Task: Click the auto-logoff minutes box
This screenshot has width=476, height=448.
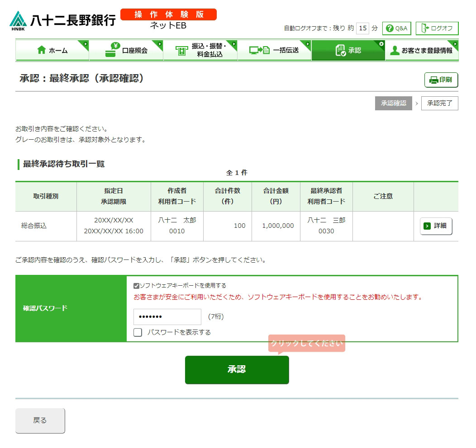Action: pos(362,28)
